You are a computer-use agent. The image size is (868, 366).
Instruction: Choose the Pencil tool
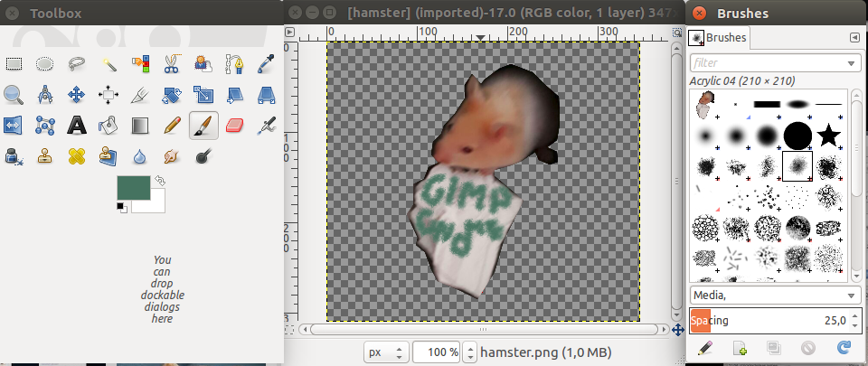tap(172, 126)
